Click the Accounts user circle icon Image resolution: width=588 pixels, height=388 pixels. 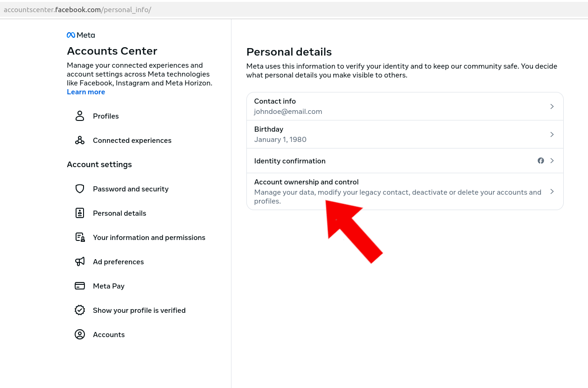pyautogui.click(x=80, y=334)
